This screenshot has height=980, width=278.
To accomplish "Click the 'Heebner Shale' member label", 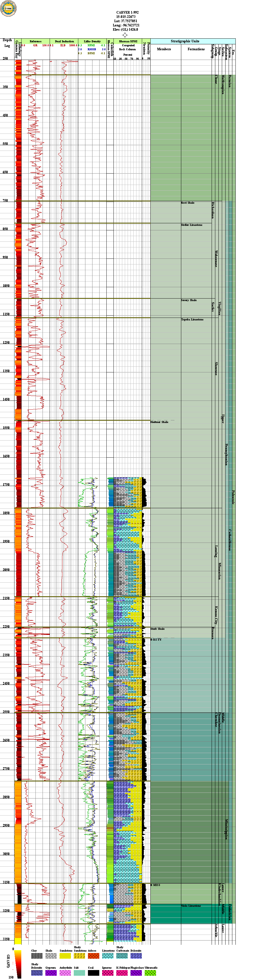I will pyautogui.click(x=159, y=422).
